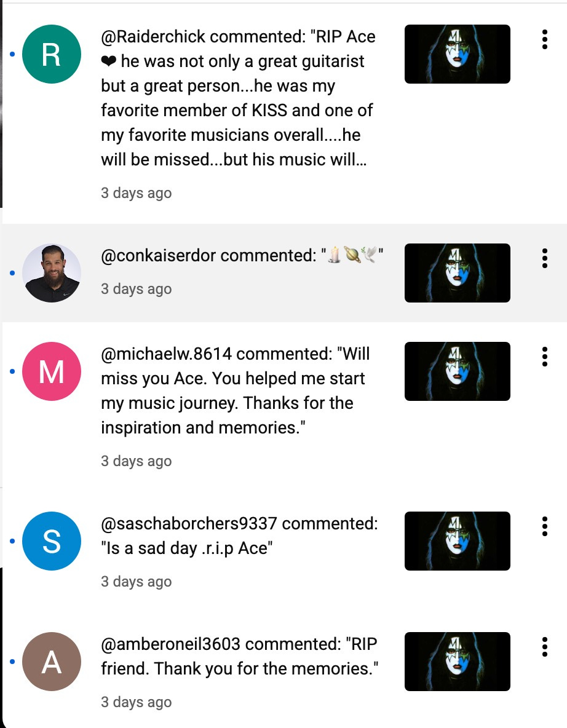567x728 pixels.
Task: Click michaelw.8614's pink M avatar
Action: 52,371
